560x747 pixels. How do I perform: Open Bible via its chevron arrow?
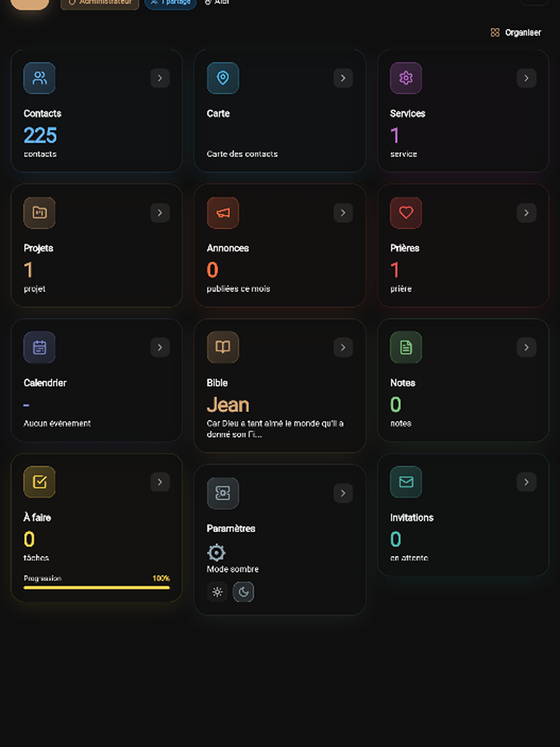[x=343, y=348]
